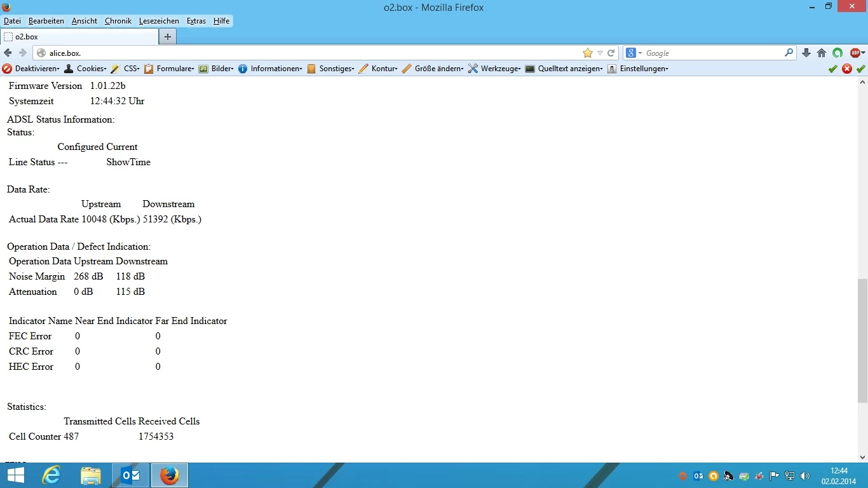Click the Systemzeit value 12:44:32 Uhr
The image size is (868, 488).
click(118, 101)
